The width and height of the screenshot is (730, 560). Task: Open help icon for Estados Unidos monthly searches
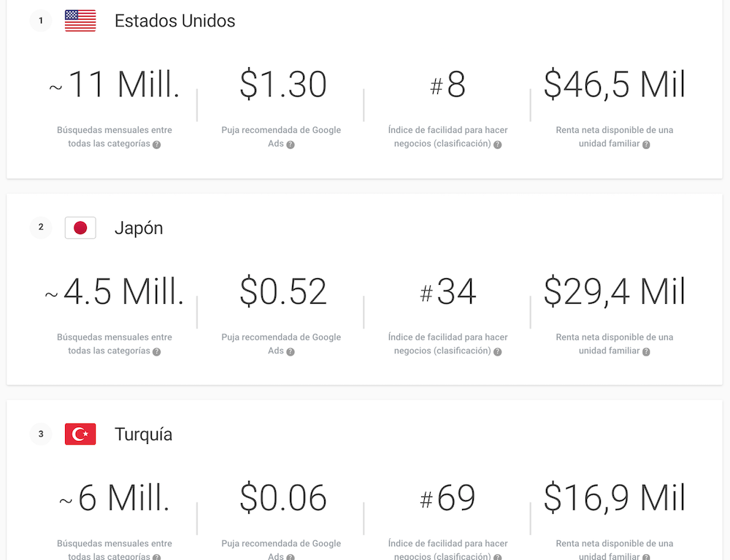(x=157, y=145)
